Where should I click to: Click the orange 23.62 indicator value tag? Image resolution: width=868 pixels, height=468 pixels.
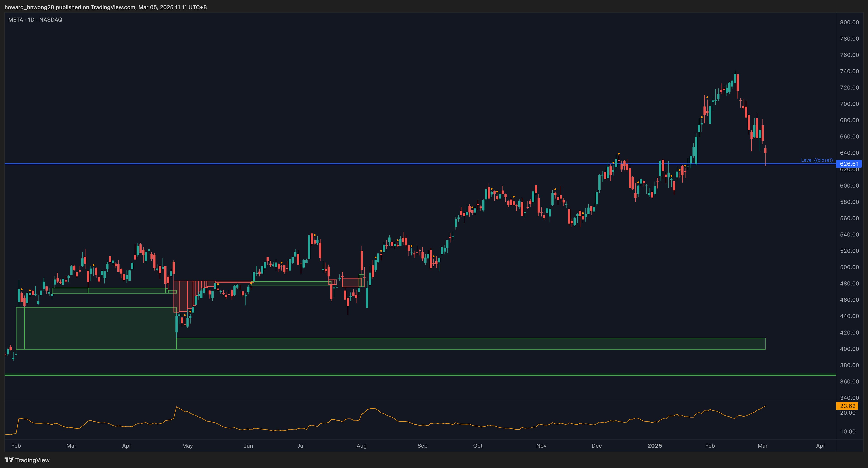pos(847,406)
